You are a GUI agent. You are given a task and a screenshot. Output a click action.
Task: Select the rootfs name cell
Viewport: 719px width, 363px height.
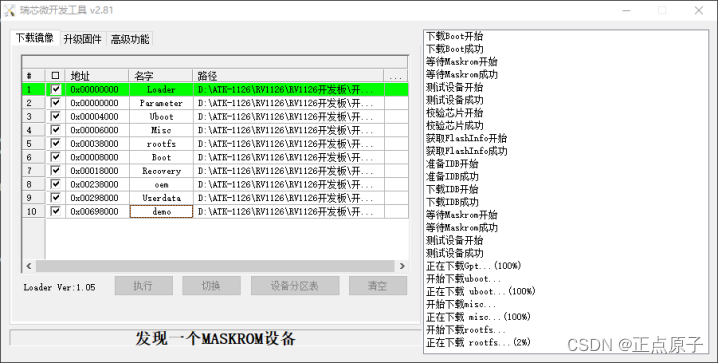pyautogui.click(x=161, y=143)
